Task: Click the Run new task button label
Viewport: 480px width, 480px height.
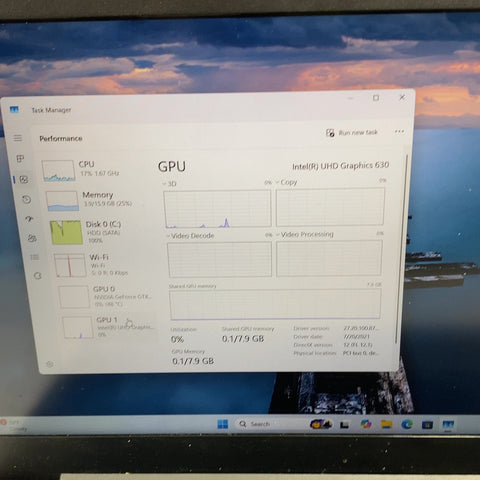Action: (358, 133)
